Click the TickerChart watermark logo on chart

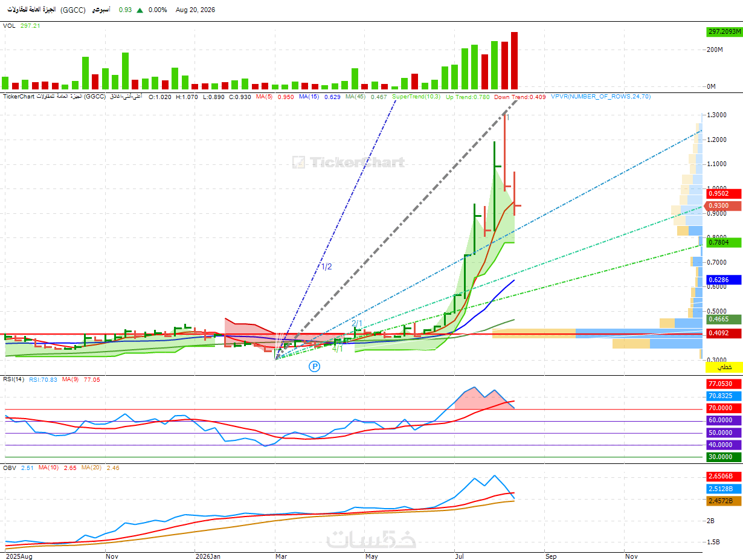(349, 162)
